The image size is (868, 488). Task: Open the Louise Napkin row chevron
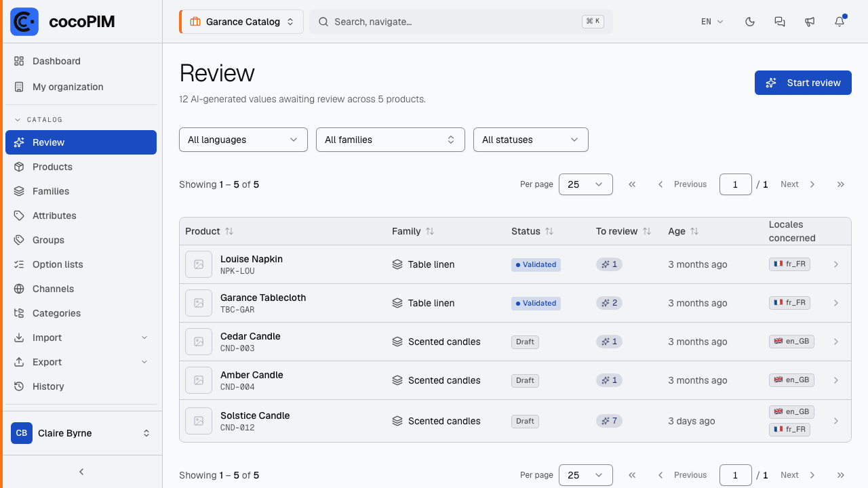click(x=836, y=264)
